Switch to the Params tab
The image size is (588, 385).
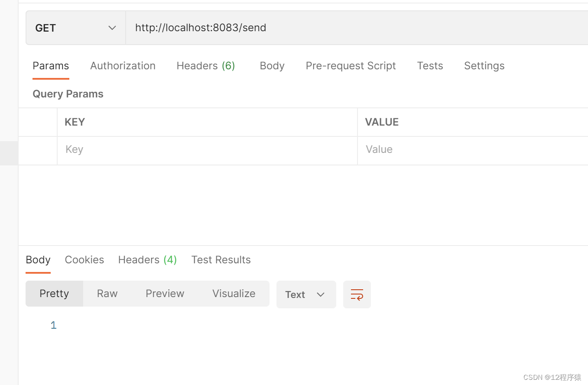click(51, 66)
